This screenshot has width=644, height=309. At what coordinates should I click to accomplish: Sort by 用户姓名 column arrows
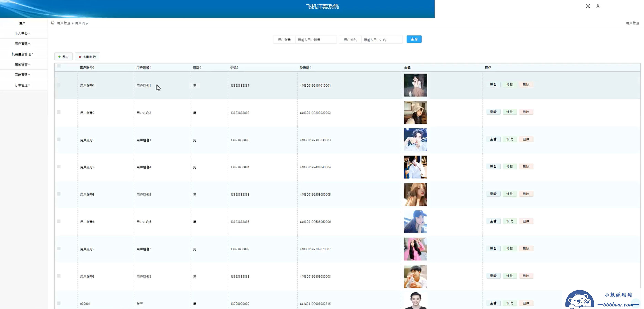coord(150,67)
